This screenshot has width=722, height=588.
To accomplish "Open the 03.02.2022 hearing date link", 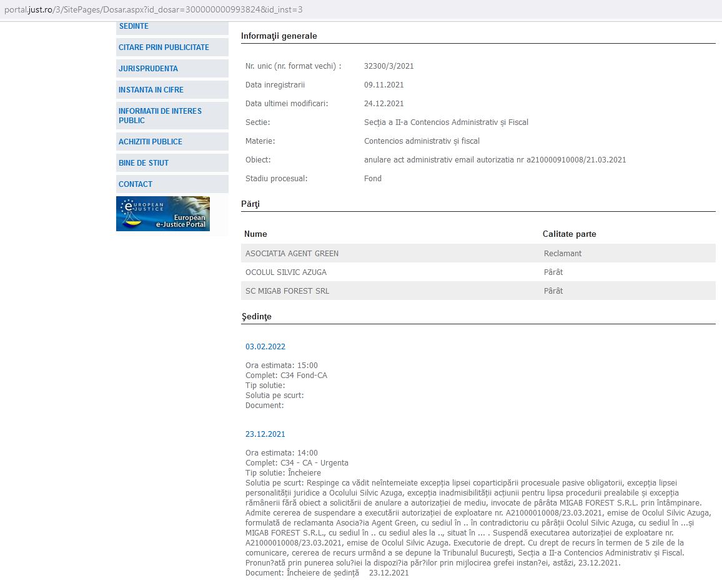I will pos(265,347).
